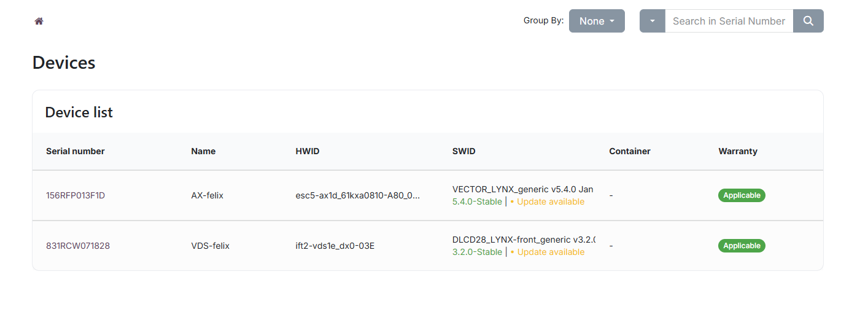Click the magnifier search button
The image size is (868, 317).
808,21
